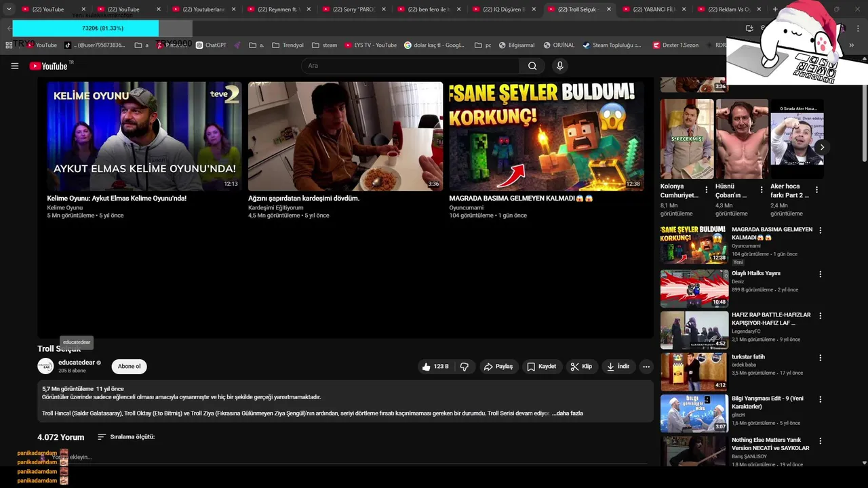Share the video with Paylaş
The image size is (868, 488).
click(498, 367)
